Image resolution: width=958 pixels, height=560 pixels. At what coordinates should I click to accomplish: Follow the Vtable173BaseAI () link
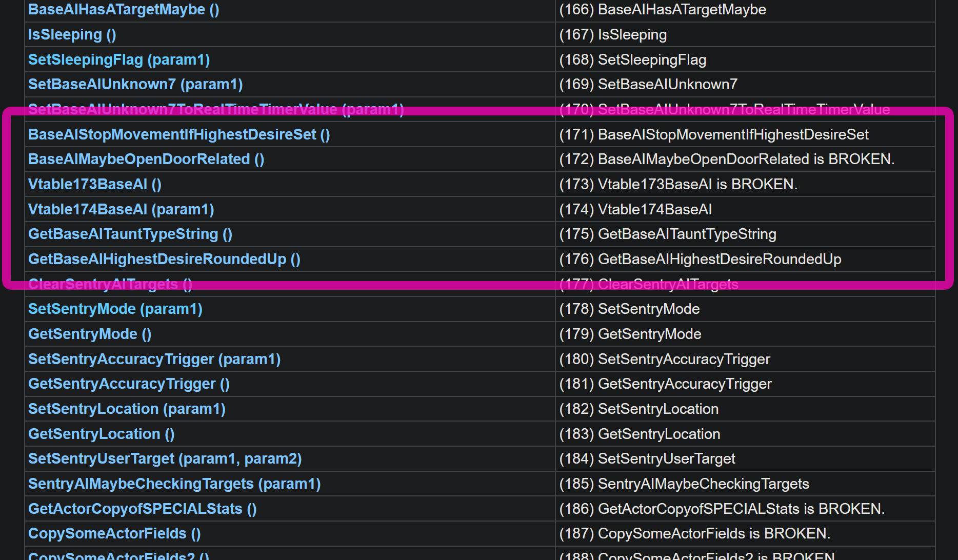coord(95,184)
